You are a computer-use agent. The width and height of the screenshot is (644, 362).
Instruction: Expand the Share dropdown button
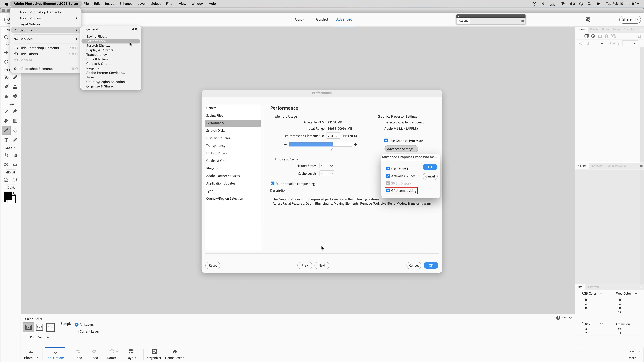[630, 19]
